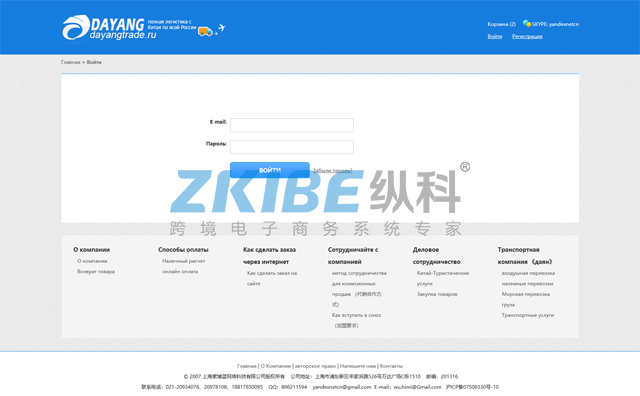Open Как сделать заказ на сайте link
Image resolution: width=640 pixels, height=396 pixels.
272,278
